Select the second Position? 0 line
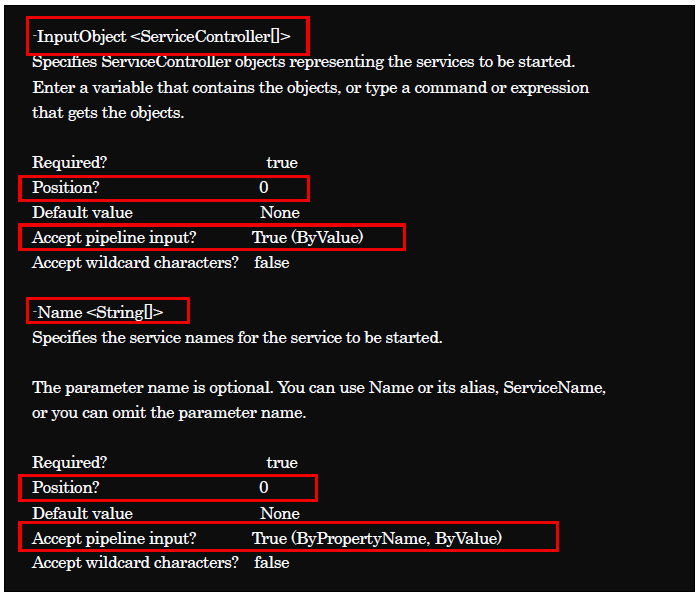The image size is (698, 594). [150, 488]
